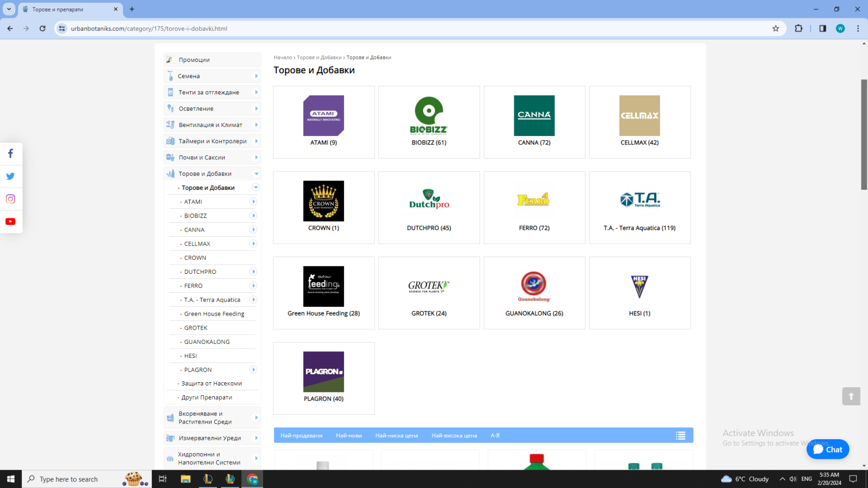Viewport: 868px width, 488px height.
Task: Click the T.A. Terra Aquatica logo
Action: (640, 200)
